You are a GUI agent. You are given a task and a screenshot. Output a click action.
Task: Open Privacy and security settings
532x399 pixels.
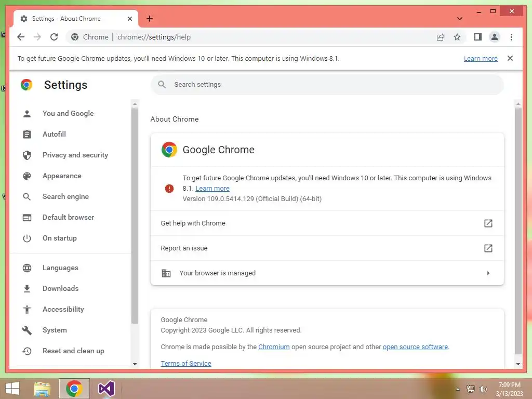click(75, 155)
